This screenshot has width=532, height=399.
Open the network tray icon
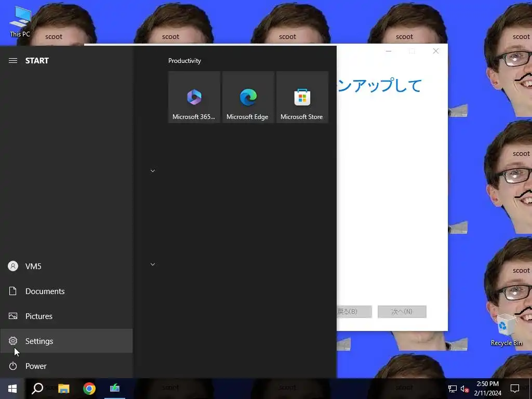coord(453,389)
